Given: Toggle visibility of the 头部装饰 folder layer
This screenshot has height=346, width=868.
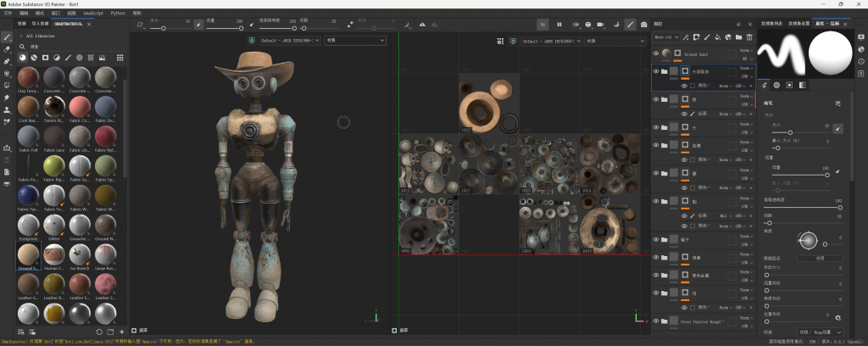Looking at the screenshot, I should (x=656, y=72).
